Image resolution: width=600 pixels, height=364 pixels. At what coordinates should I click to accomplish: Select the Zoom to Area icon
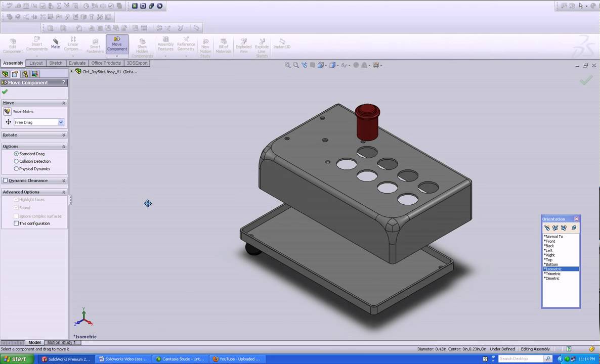[x=295, y=65]
